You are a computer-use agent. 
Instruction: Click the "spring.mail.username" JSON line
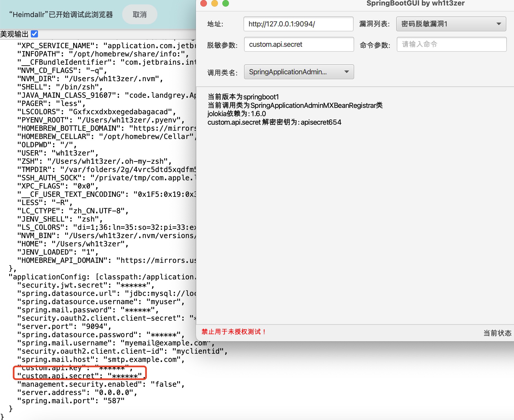(x=116, y=343)
